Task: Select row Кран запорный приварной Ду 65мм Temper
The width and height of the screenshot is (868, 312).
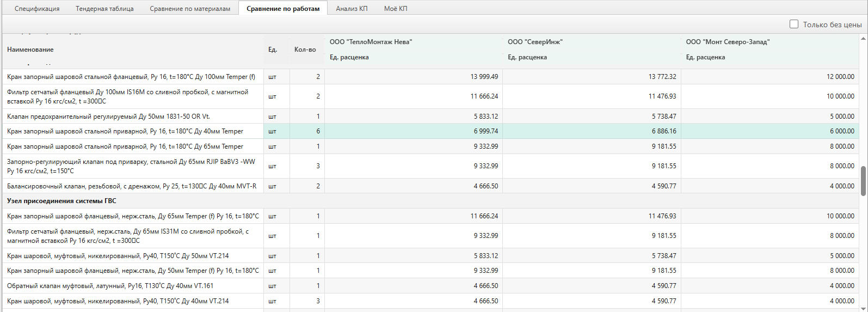Action: click(430, 146)
